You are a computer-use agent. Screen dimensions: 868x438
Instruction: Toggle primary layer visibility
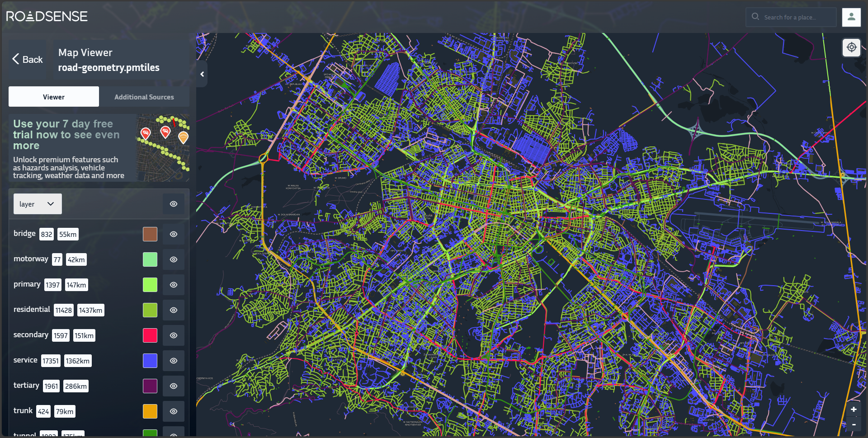174,285
